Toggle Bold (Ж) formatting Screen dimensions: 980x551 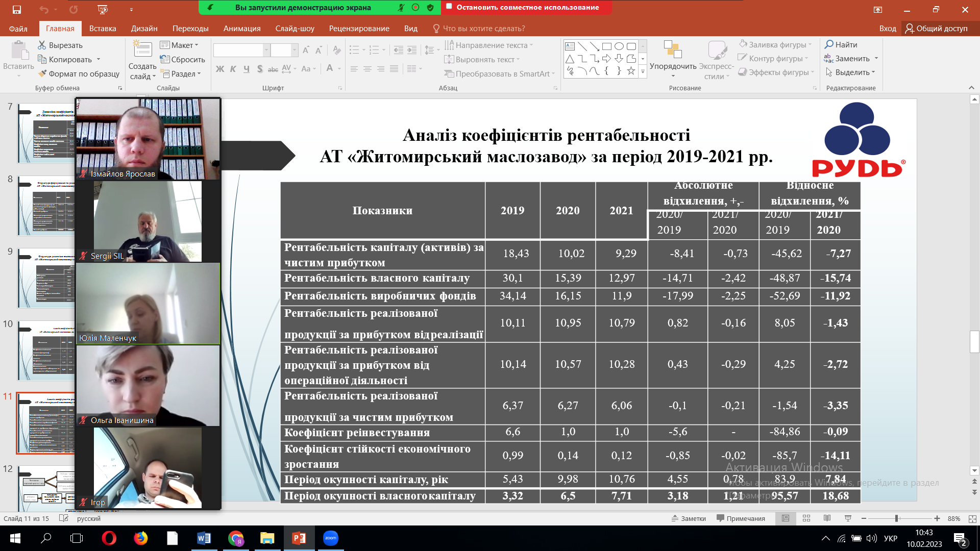pos(220,69)
